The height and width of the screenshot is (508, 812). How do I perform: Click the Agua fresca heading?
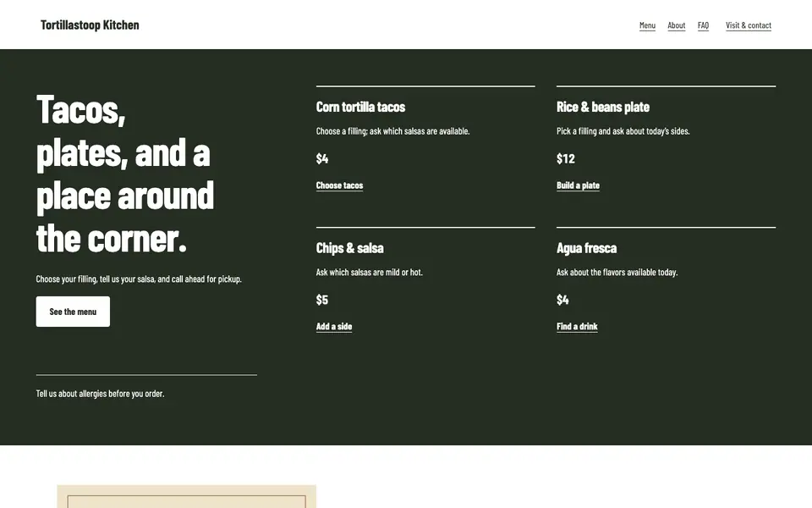(x=586, y=248)
